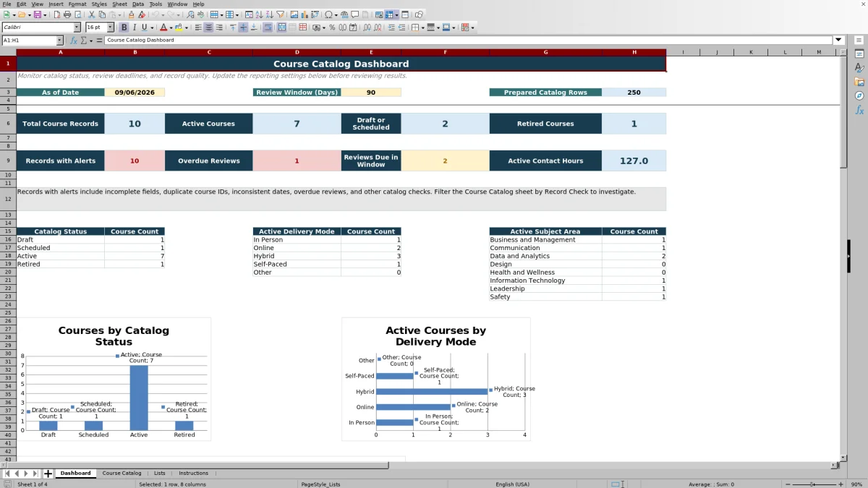Image resolution: width=868 pixels, height=488 pixels.
Task: Click the Insert Chart icon
Action: (304, 14)
